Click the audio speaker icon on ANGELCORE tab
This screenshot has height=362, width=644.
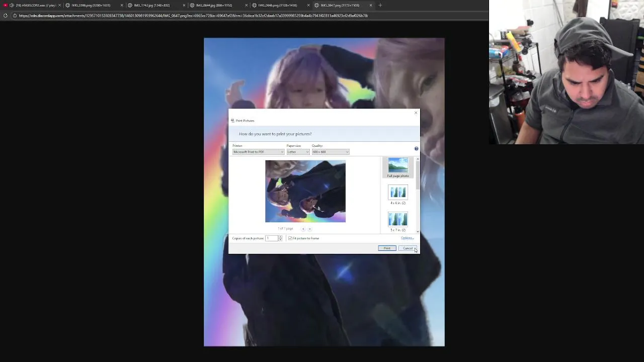click(x=11, y=5)
